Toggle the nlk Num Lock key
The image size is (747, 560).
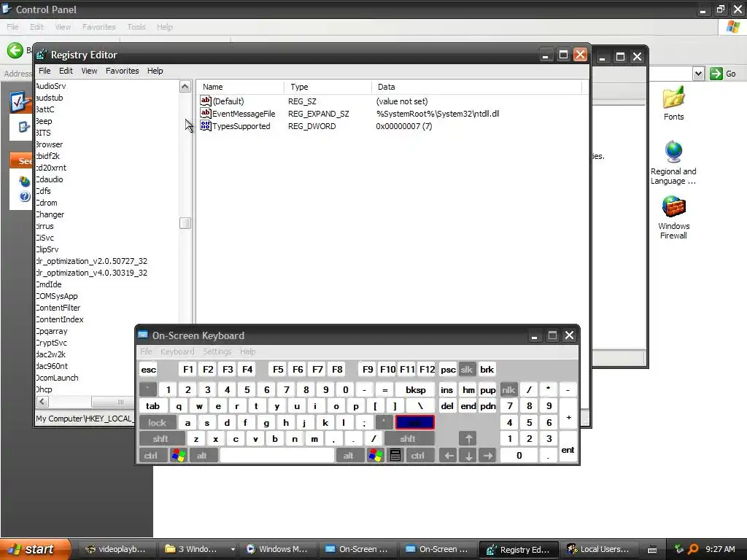pyautogui.click(x=508, y=390)
